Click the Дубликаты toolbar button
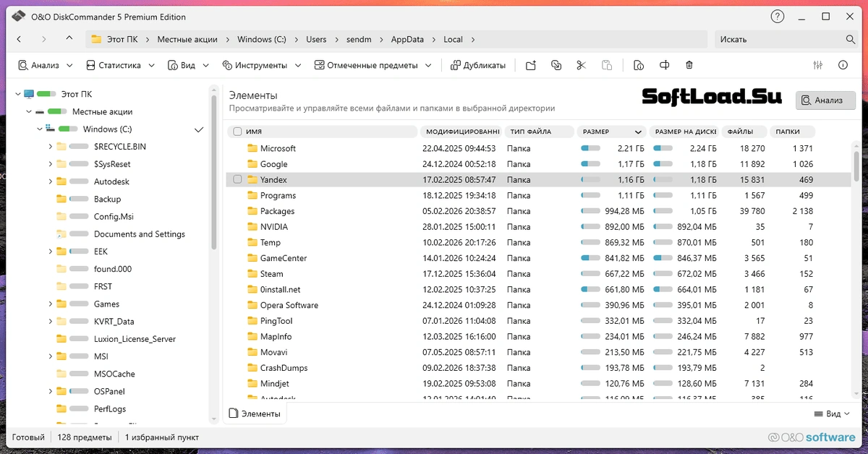Viewport: 868px width, 454px height. [478, 65]
